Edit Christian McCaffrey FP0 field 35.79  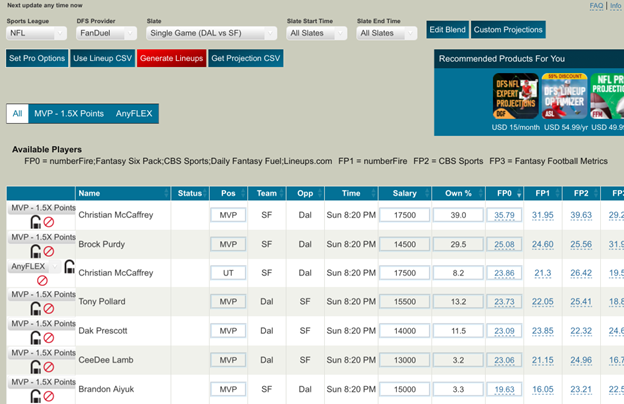(504, 215)
